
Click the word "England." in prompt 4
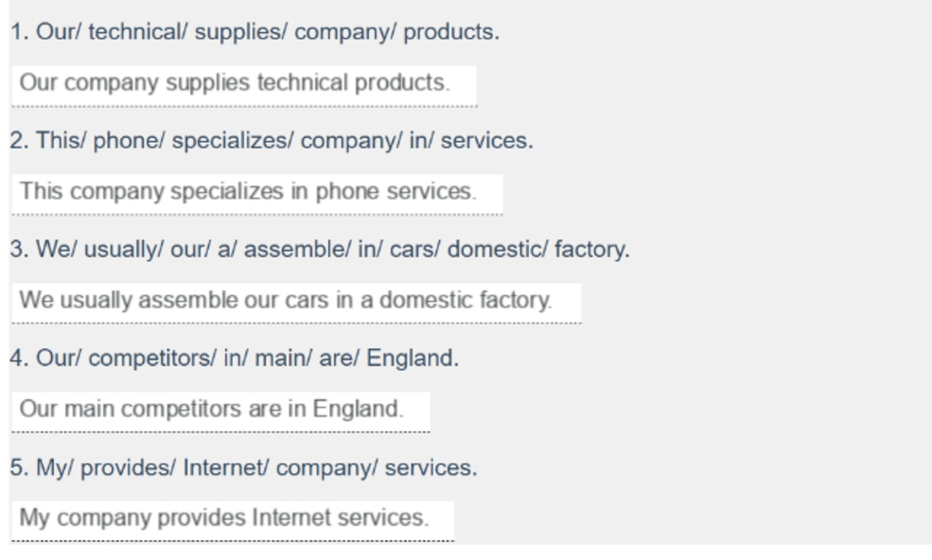pyautogui.click(x=413, y=359)
